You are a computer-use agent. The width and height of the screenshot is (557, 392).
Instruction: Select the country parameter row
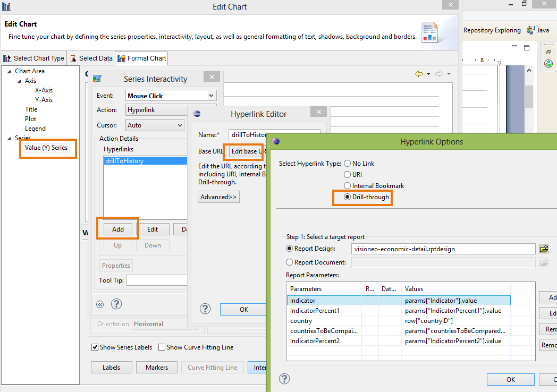[398, 321]
